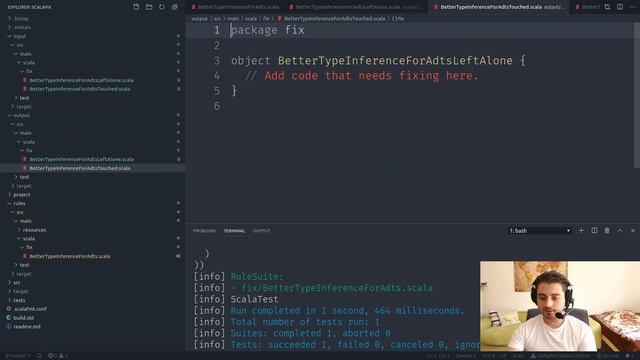Switch to the Output panel tab
This screenshot has height=360, width=640.
tap(261, 231)
